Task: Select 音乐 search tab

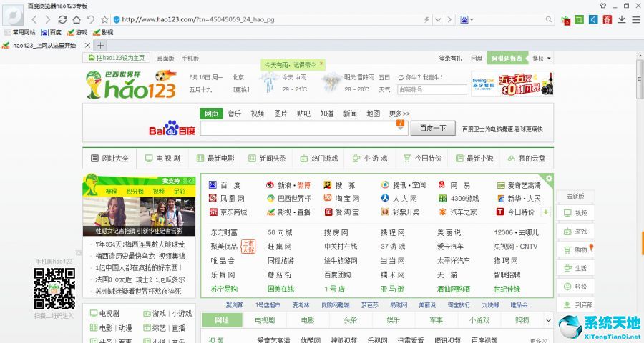Action: click(235, 114)
